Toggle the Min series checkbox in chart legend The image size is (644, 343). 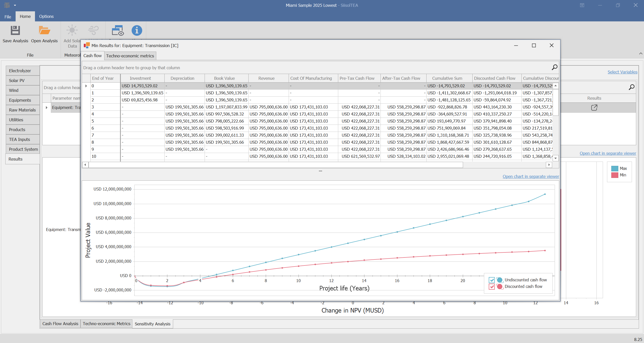(x=615, y=175)
